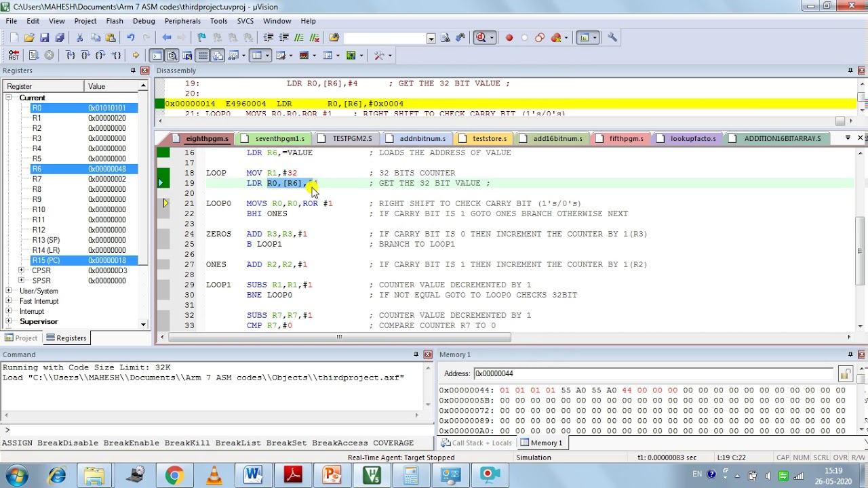Click the Step Over icon
The height and width of the screenshot is (488, 868).
click(85, 56)
